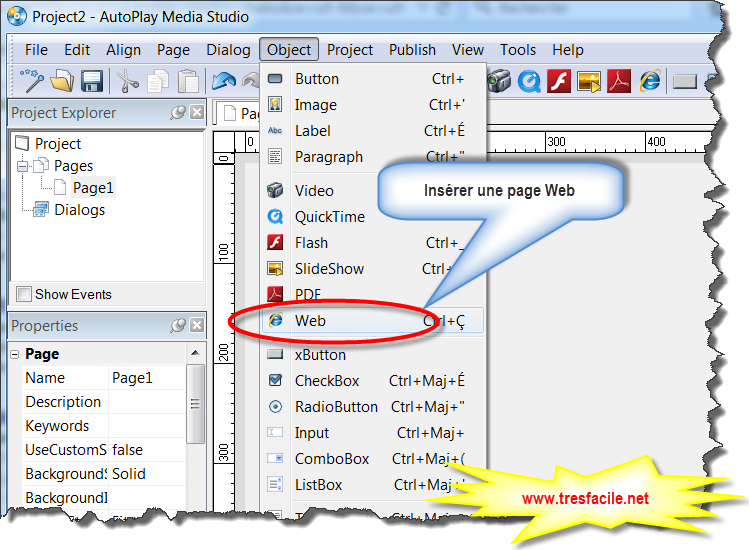The width and height of the screenshot is (749, 550).
Task: Open the Edit menu
Action: point(77,50)
